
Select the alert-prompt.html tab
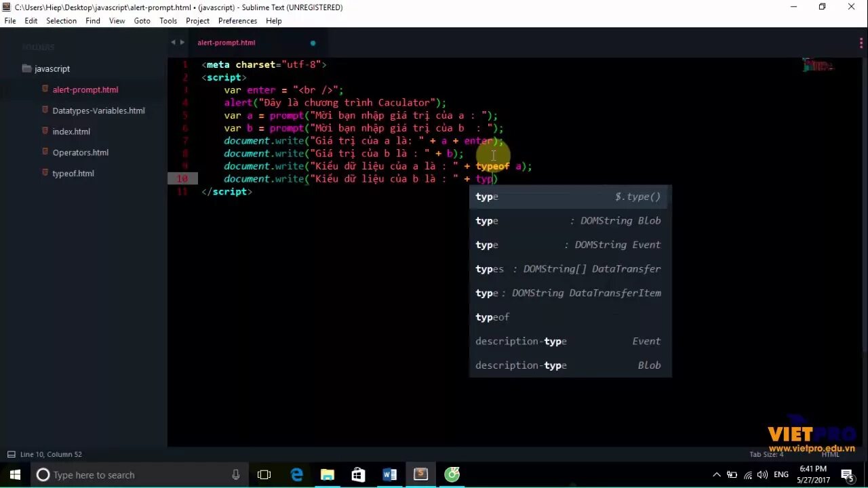pyautogui.click(x=226, y=43)
